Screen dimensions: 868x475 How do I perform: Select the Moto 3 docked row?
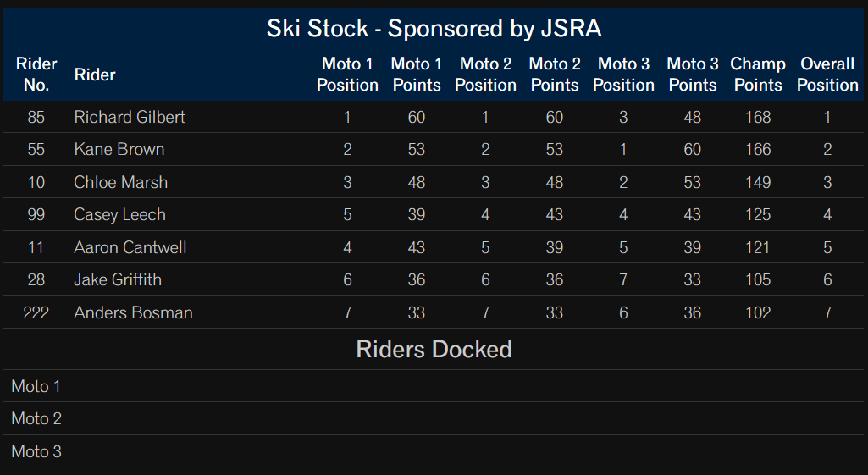point(434,451)
